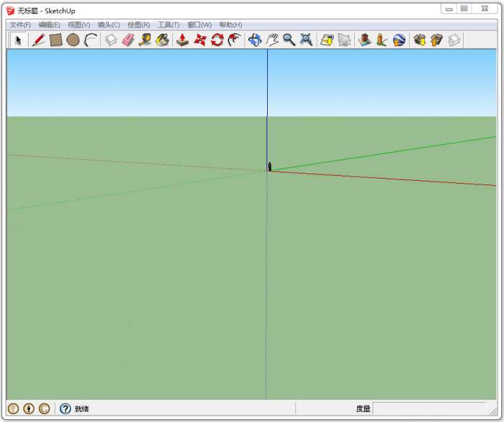Click the 度量 measurements input box
504x422 pixels.
[429, 409]
